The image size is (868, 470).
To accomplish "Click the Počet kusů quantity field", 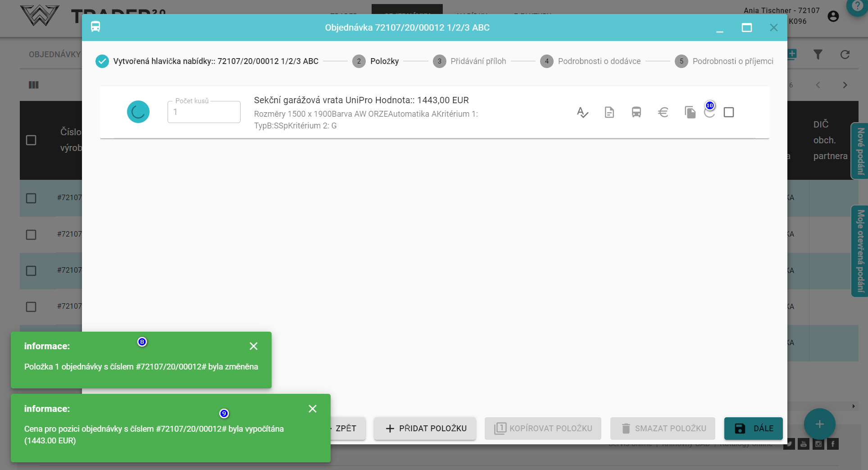I will point(204,112).
